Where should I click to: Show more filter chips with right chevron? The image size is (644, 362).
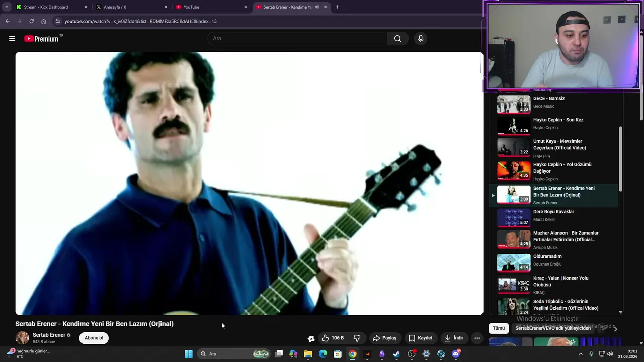(x=615, y=329)
